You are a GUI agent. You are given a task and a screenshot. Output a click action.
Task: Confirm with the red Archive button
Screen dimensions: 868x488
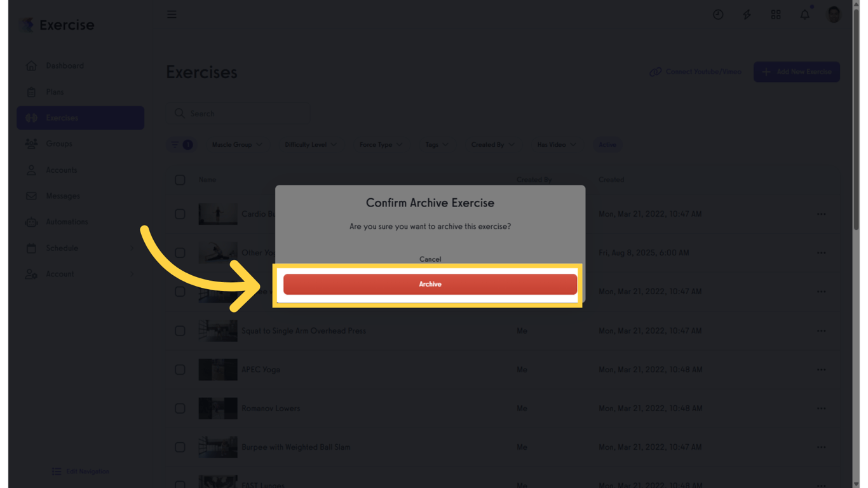[x=430, y=285]
